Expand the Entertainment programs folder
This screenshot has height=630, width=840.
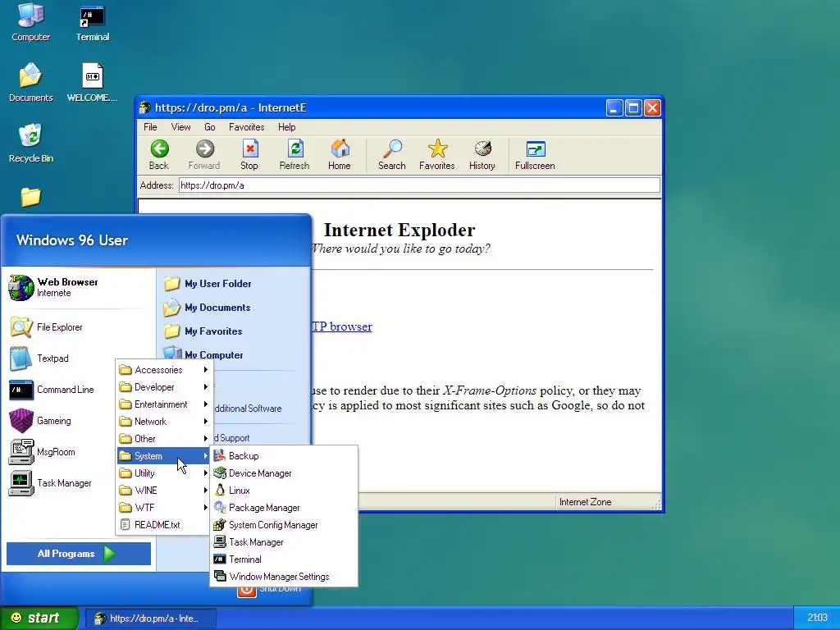(164, 404)
